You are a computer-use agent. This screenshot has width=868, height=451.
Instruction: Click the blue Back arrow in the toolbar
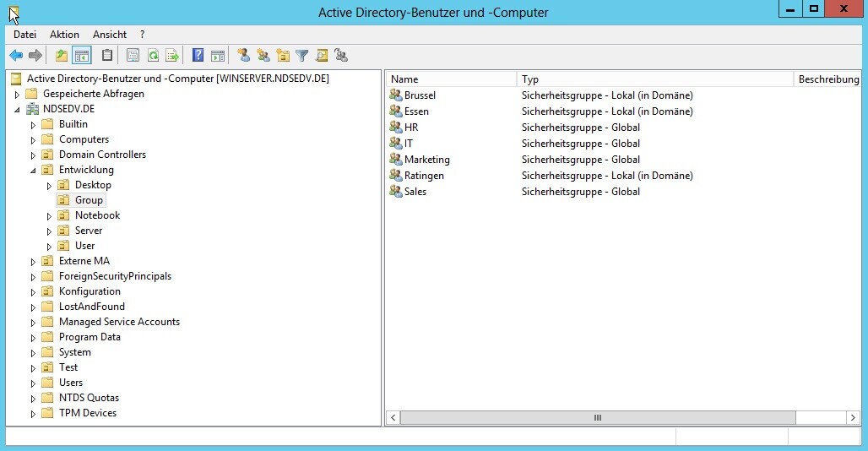tap(15, 56)
